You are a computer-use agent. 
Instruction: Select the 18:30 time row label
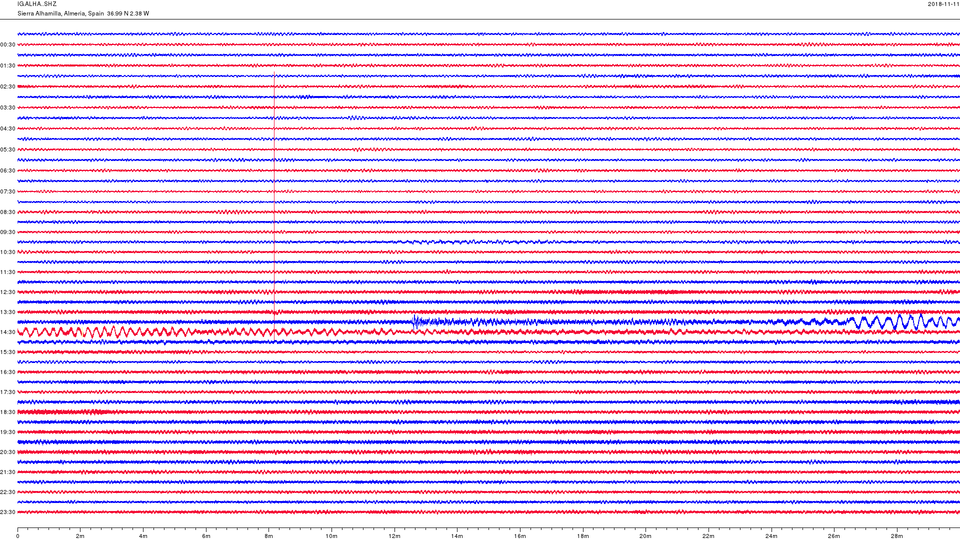pyautogui.click(x=7, y=412)
